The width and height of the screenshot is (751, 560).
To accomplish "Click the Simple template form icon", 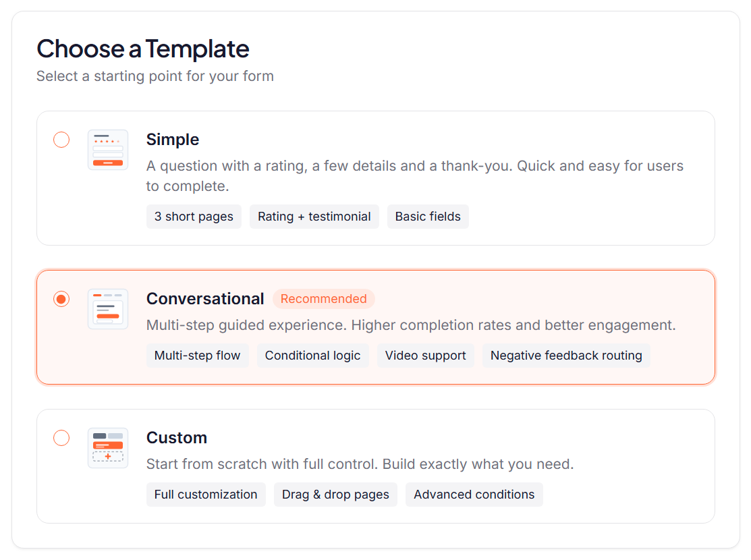I will click(108, 150).
